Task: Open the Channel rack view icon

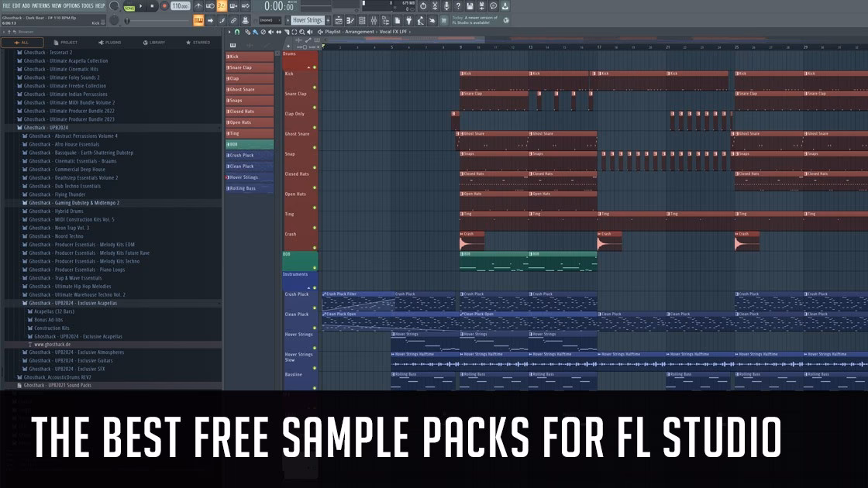Action: 361,20
